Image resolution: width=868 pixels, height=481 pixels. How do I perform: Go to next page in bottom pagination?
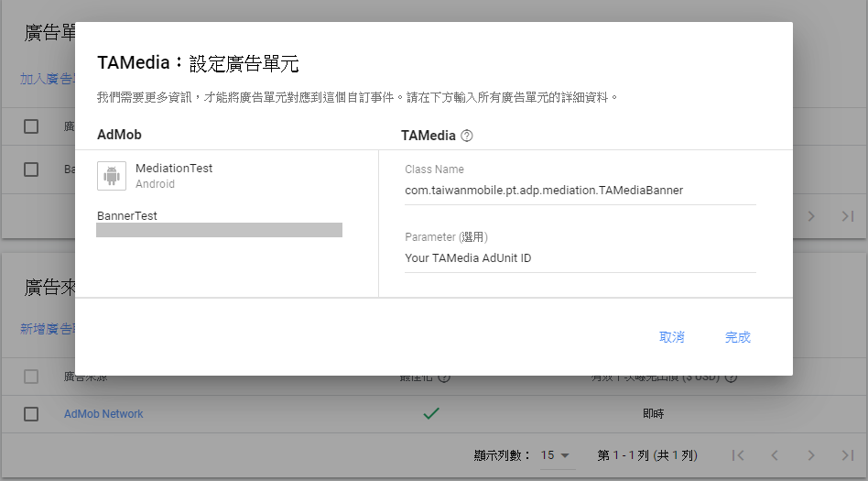(x=811, y=455)
